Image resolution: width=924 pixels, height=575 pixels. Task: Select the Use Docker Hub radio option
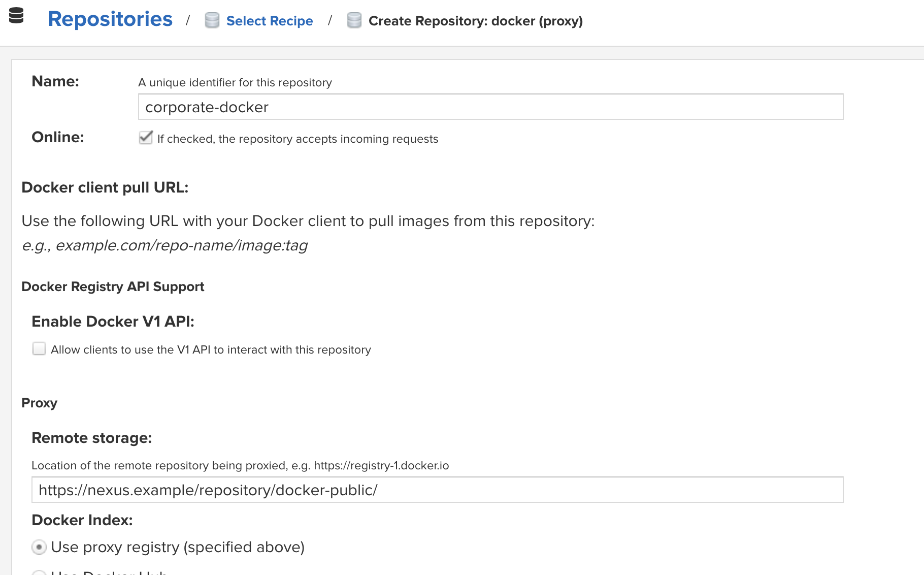tap(39, 572)
